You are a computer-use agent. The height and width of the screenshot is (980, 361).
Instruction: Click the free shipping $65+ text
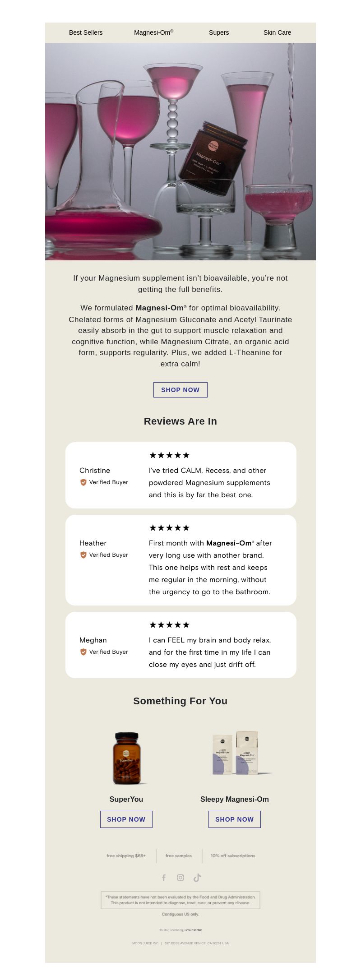(126, 855)
